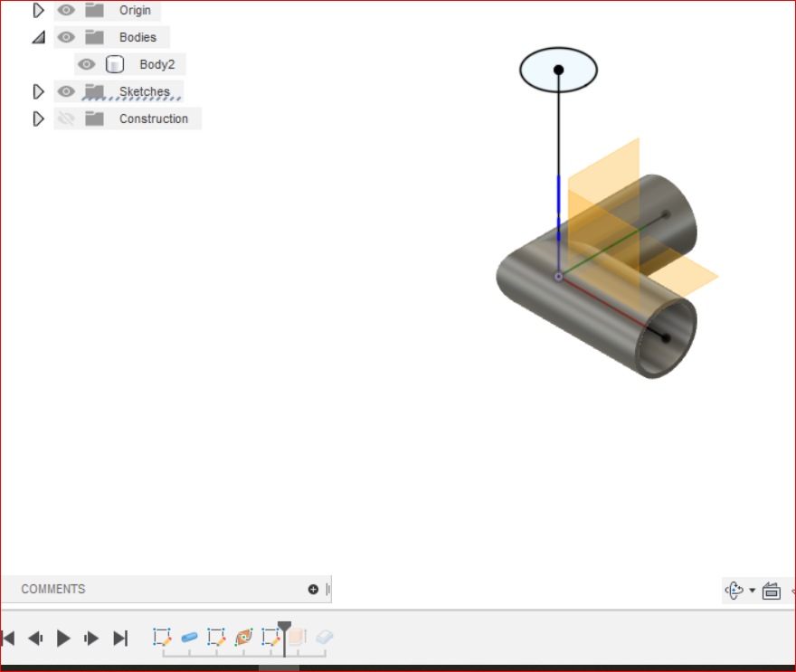Click the Bodies folder icon
This screenshot has height=672, width=796.
click(94, 37)
